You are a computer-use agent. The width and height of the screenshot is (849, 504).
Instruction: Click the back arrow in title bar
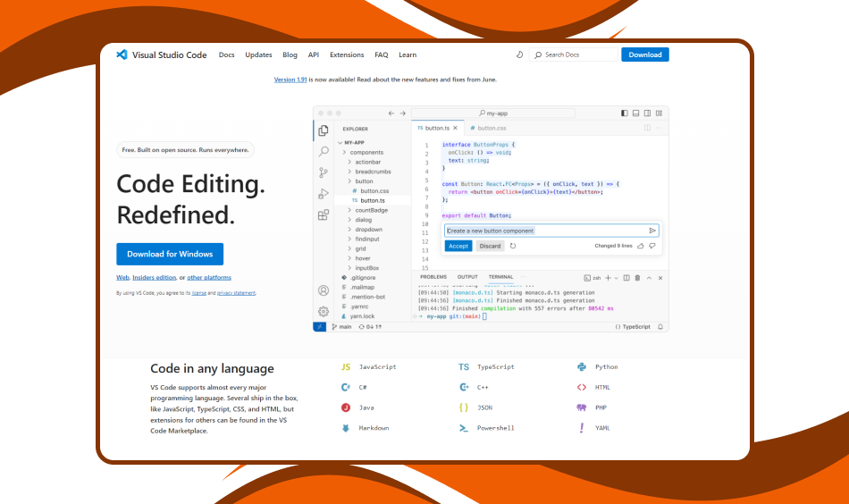[391, 113]
